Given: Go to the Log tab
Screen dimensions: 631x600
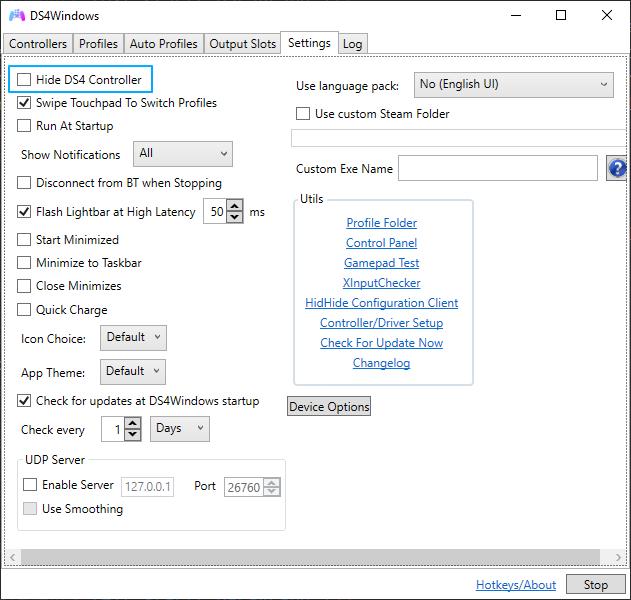Looking at the screenshot, I should 352,44.
